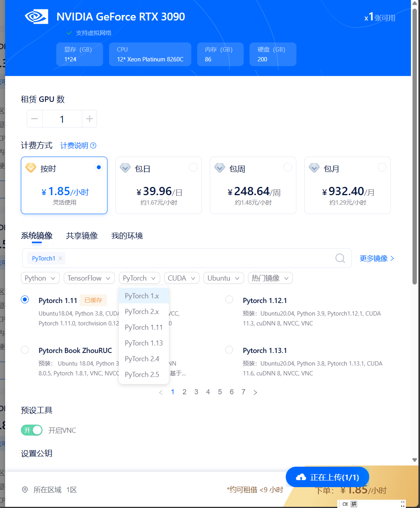Open the 计费说明 billing explanation link
Screen dimensions: 420x508
74,146
